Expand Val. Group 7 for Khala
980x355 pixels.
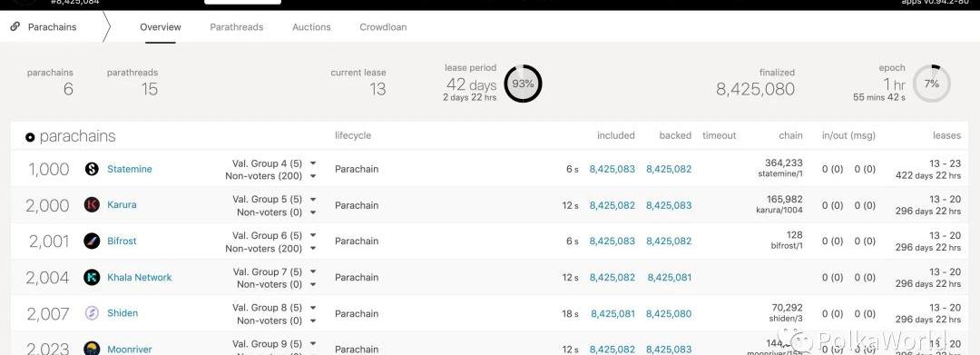tap(313, 271)
